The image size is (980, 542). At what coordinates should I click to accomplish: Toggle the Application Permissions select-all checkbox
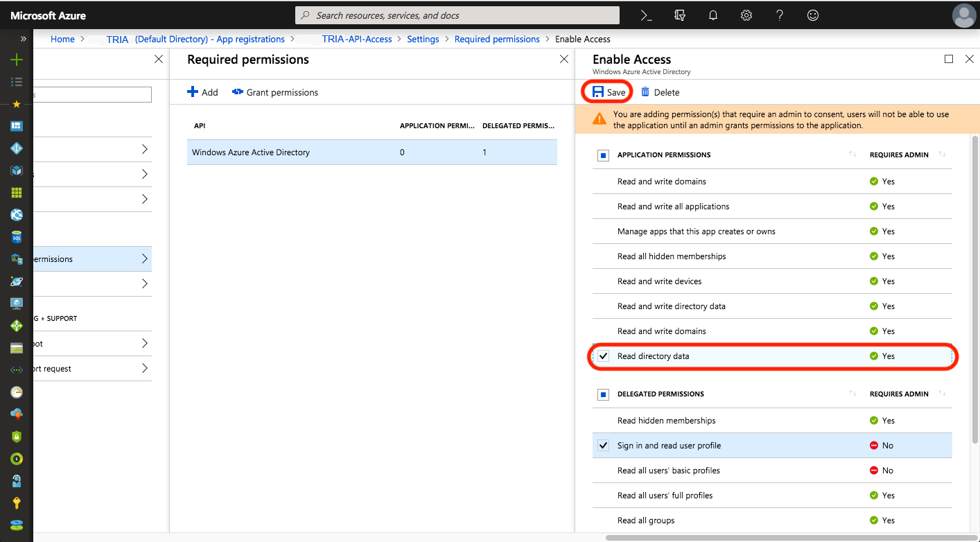[x=603, y=155]
